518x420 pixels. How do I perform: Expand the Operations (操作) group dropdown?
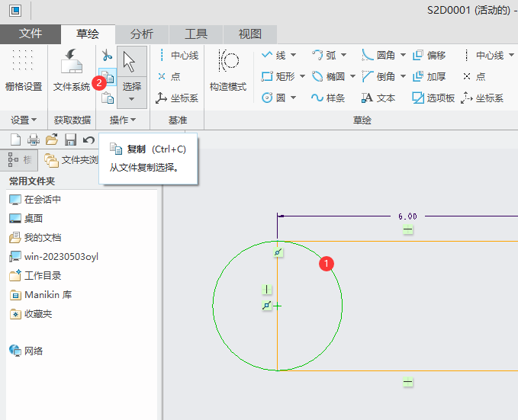[x=122, y=120]
